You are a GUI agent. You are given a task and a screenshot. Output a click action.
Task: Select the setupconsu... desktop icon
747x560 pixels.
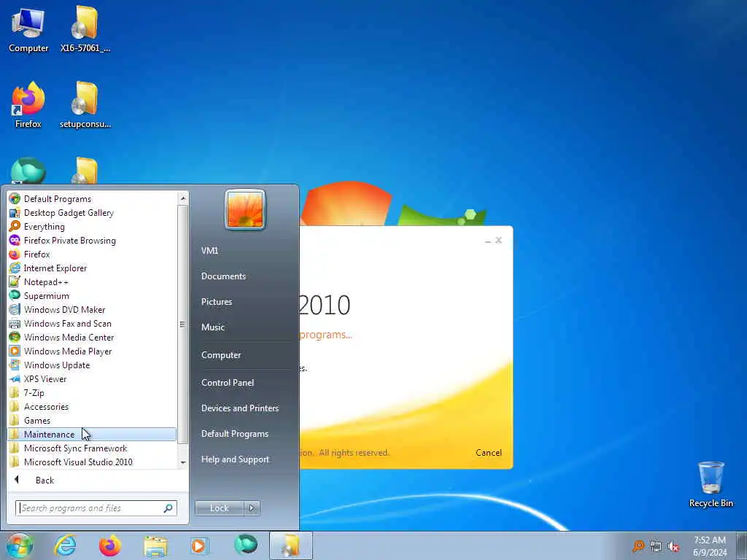coord(85,105)
